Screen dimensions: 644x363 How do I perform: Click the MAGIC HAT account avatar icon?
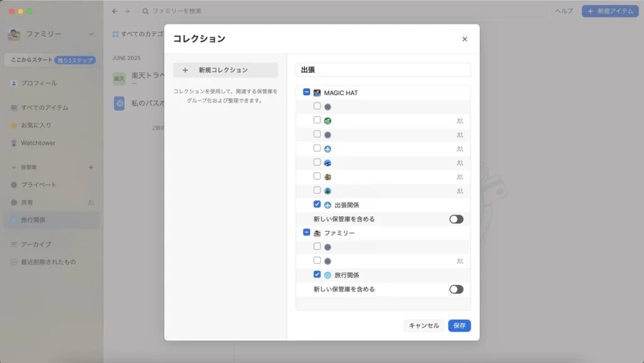click(317, 92)
